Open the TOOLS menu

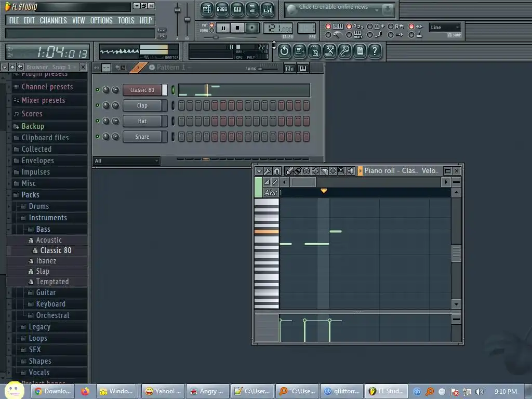click(x=126, y=20)
